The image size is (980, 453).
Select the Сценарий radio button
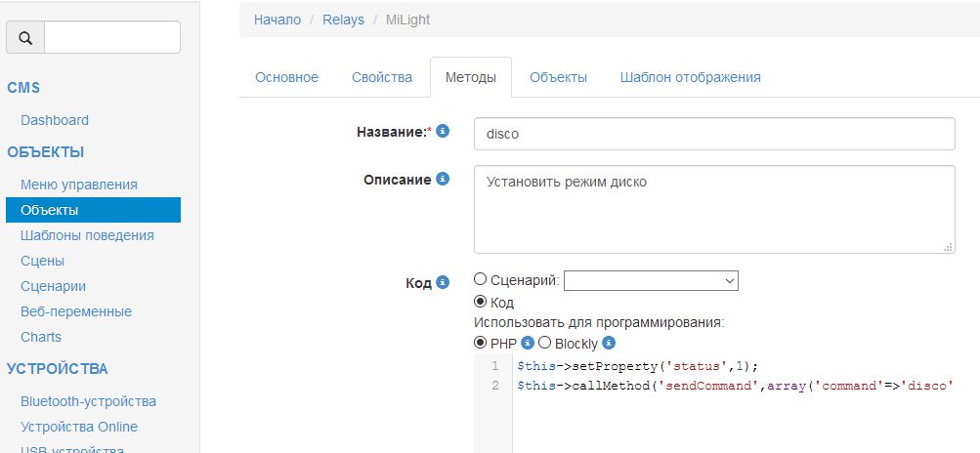(480, 279)
